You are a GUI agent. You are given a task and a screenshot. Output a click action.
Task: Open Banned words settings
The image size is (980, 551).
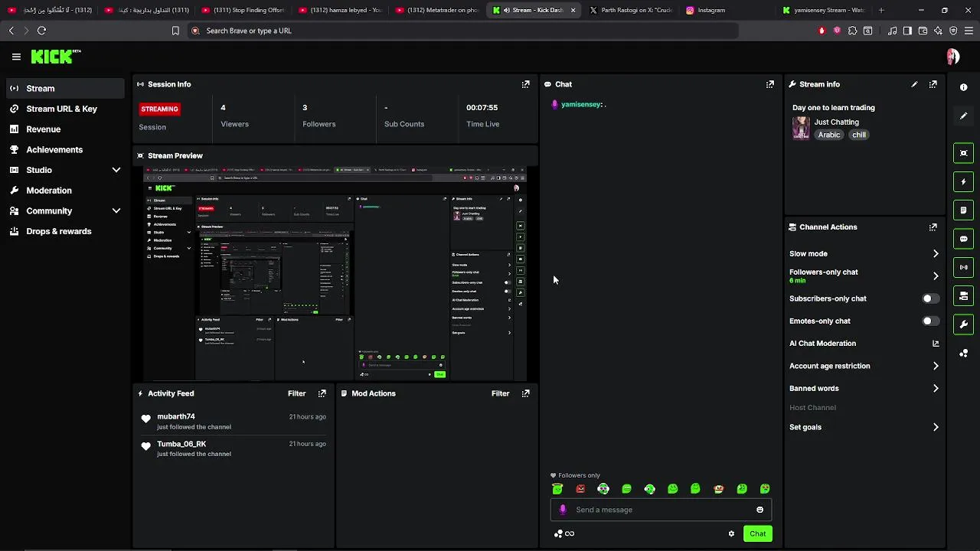point(864,388)
